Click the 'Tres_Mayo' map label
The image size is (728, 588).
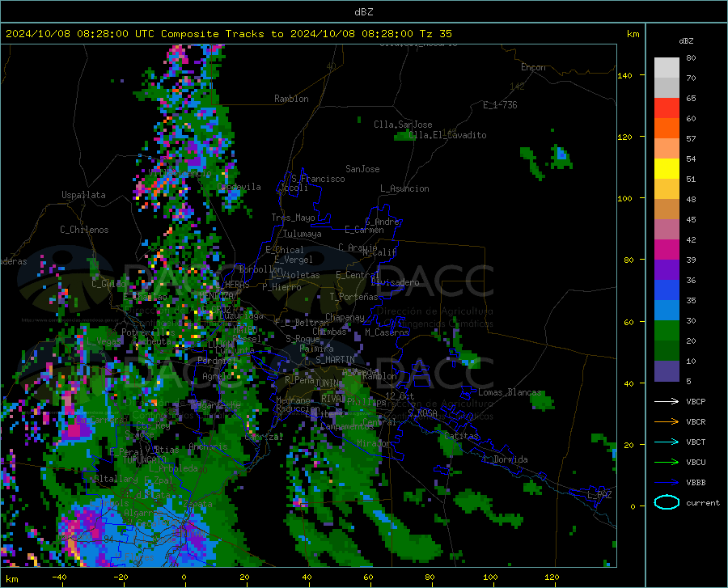[293, 218]
